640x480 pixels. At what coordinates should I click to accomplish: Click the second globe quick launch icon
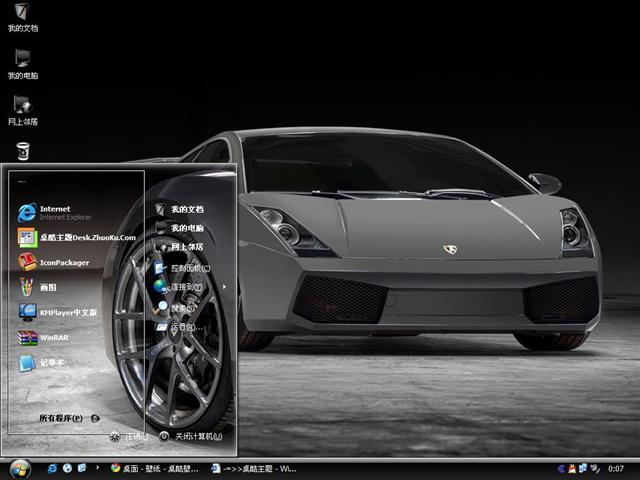(x=68, y=468)
